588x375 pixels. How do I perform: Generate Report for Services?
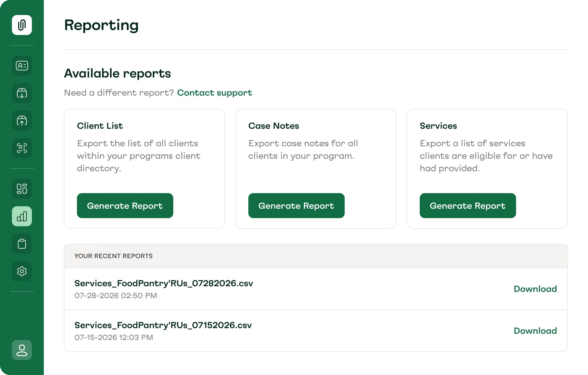(468, 206)
